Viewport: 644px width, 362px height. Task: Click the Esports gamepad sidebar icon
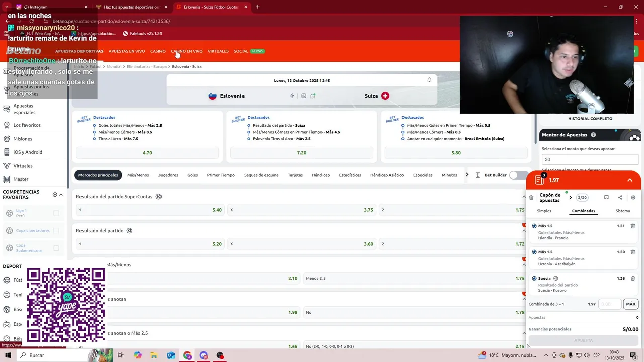coord(7,324)
